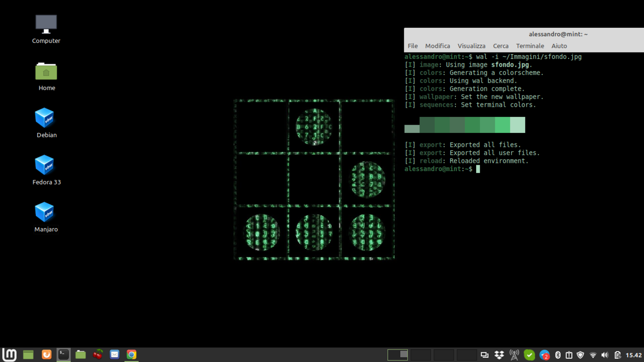Launch Firefox from the taskbar
The height and width of the screenshot is (362, 644).
click(x=46, y=355)
